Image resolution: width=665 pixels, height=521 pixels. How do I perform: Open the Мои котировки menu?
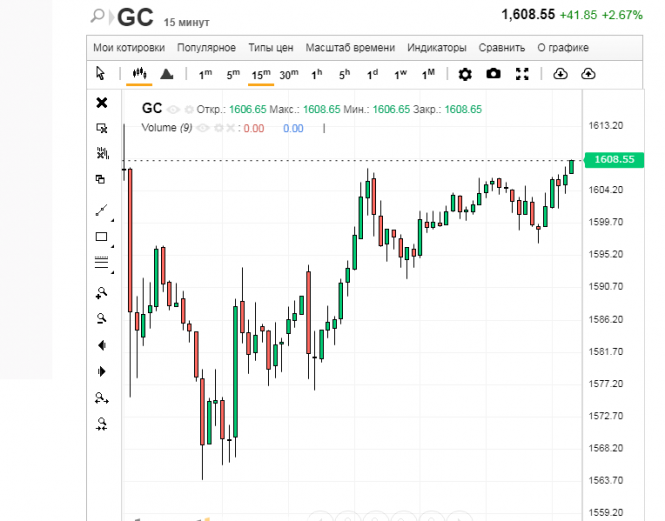coord(129,48)
